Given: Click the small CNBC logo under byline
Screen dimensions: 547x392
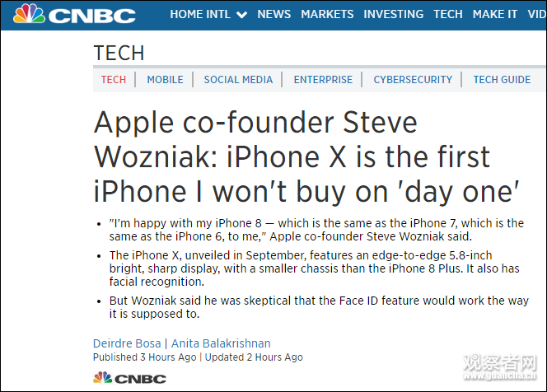Looking at the screenshot, I should tap(129, 378).
